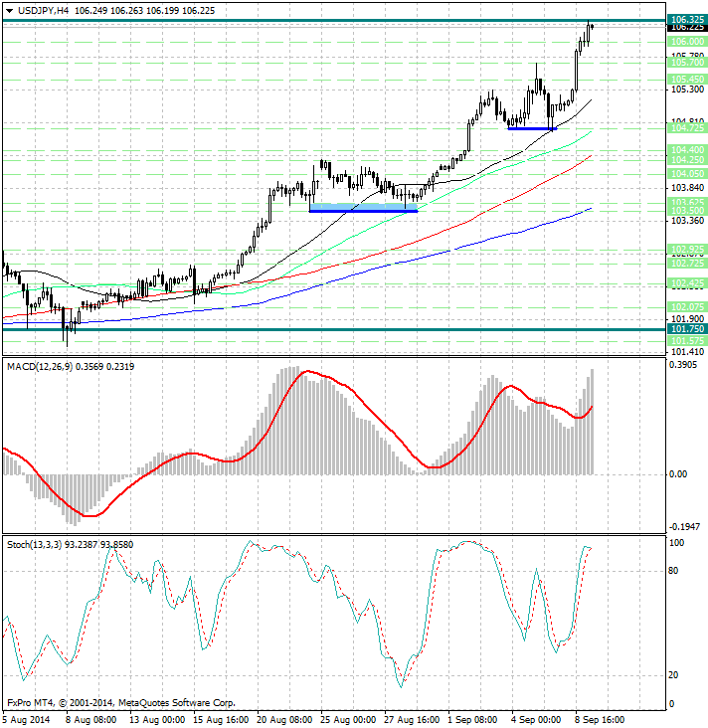
Task: Select the 101.750 support level label
Action: click(x=687, y=329)
